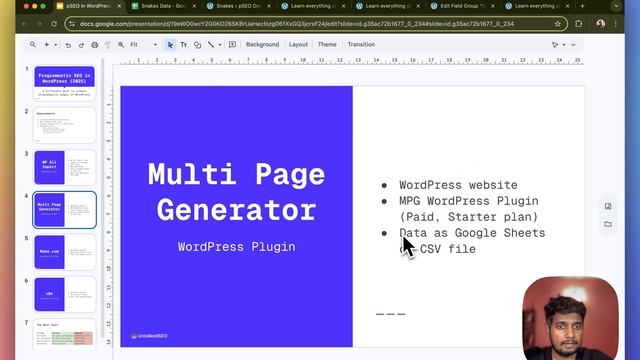Open the Background button
Image resolution: width=640 pixels, height=360 pixels.
coord(262,44)
